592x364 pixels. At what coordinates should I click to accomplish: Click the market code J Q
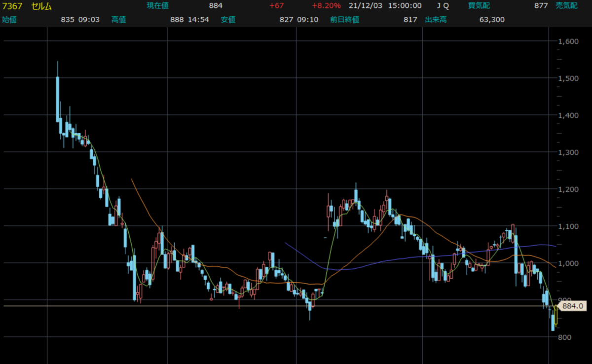pyautogui.click(x=443, y=6)
